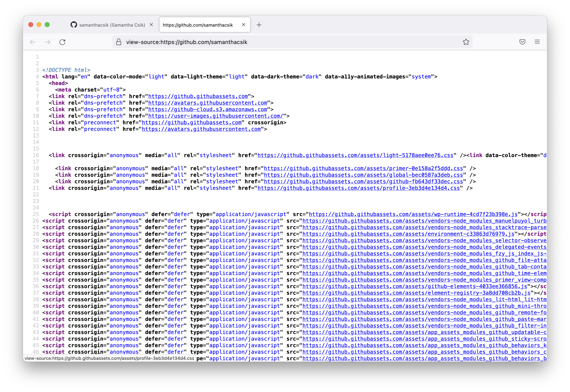Close the samanthacsik (Samantha Csik) tab
Viewport: 570px width, 392px height.
pos(151,25)
